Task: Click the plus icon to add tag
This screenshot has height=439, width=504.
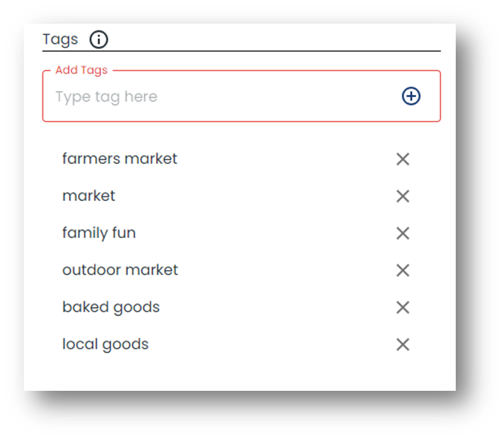Action: (410, 96)
